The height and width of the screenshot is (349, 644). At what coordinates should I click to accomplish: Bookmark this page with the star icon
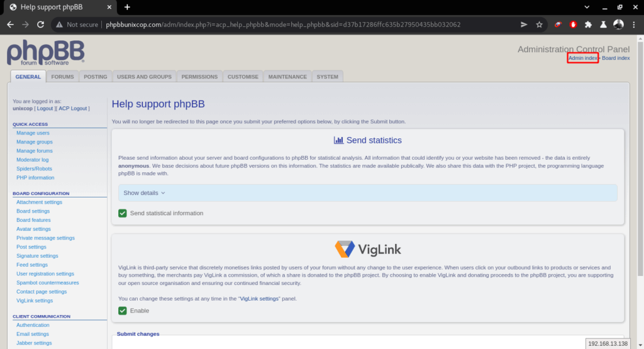pos(539,25)
